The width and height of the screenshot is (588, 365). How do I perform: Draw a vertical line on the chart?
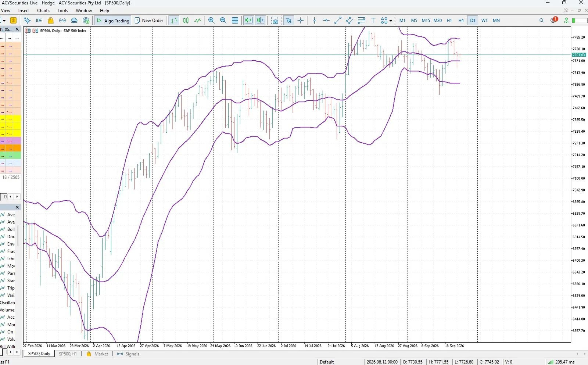(x=315, y=21)
